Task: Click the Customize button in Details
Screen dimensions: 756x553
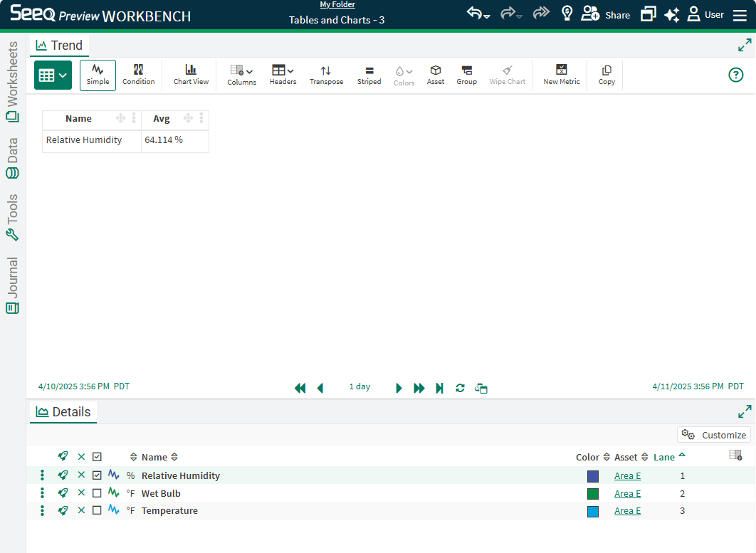Action: pyautogui.click(x=713, y=435)
